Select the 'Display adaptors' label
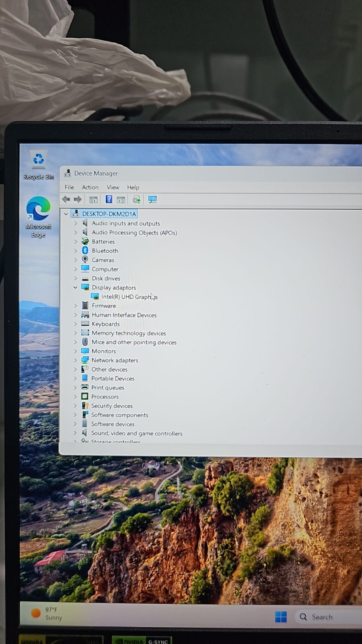The image size is (362, 644). [114, 287]
